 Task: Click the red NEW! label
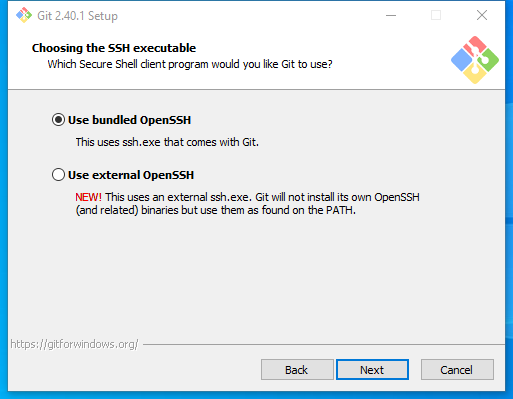point(88,197)
